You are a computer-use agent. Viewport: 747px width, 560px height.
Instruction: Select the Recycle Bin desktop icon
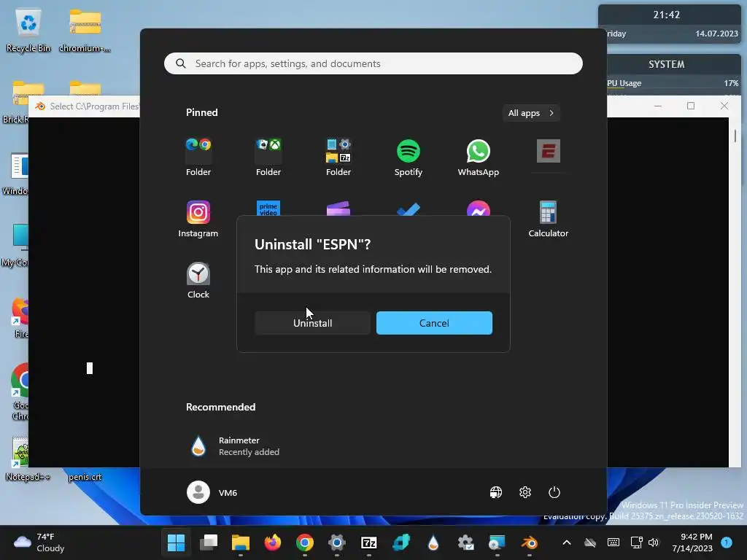pos(28,31)
